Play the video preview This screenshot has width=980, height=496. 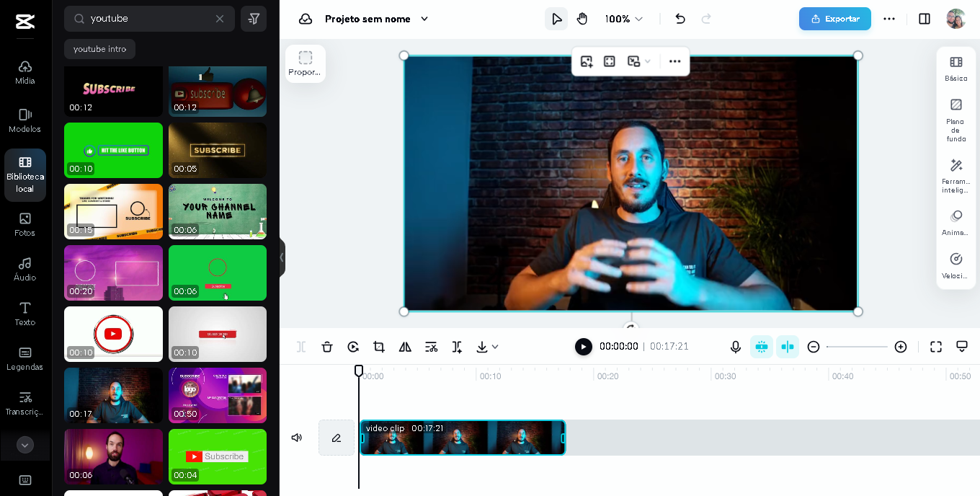coord(583,347)
